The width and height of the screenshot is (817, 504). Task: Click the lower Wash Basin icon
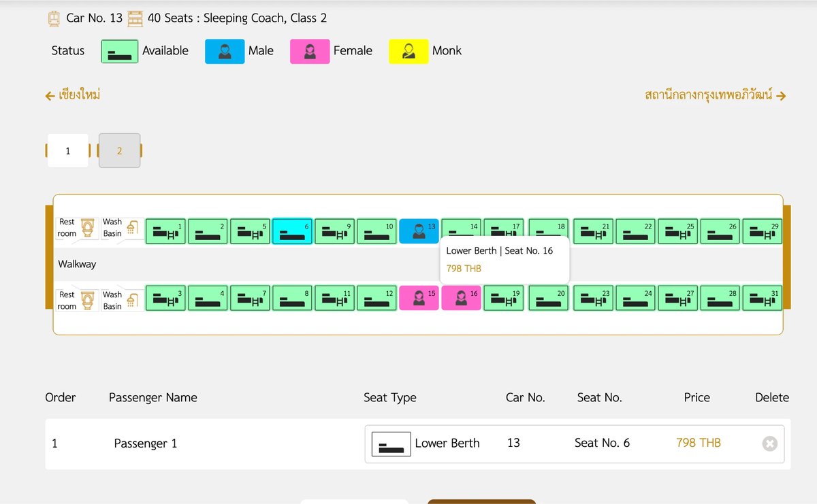133,300
